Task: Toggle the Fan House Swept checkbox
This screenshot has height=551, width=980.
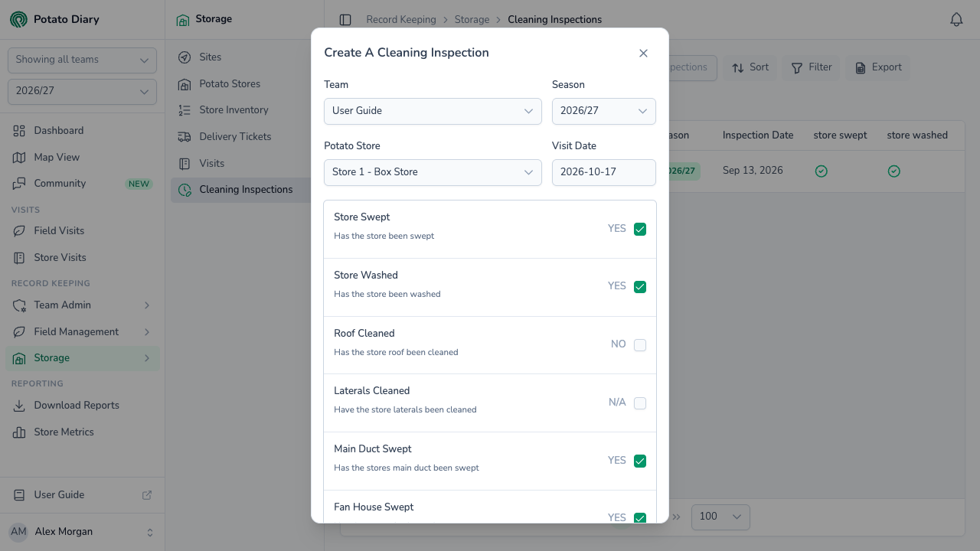Action: coord(640,518)
